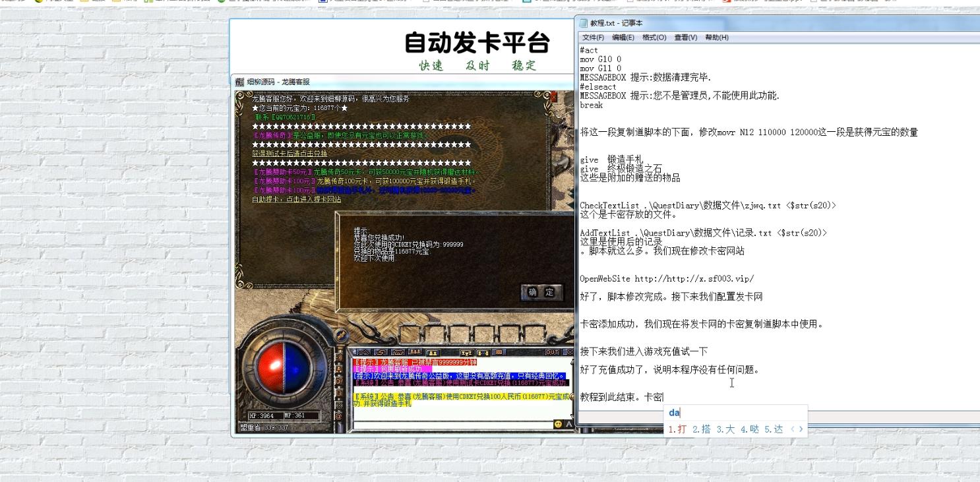Show more IME candidates with the right chevron
The image size is (980, 482).
pos(801,429)
